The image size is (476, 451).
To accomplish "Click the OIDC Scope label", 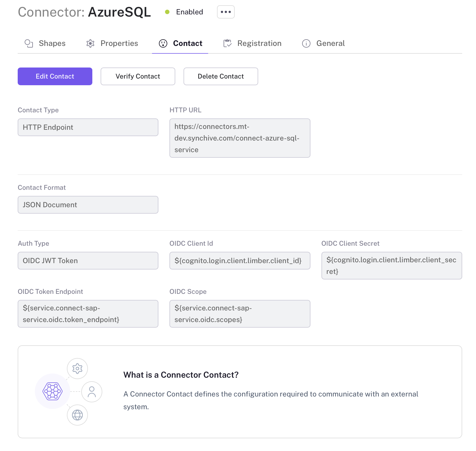I will [188, 292].
